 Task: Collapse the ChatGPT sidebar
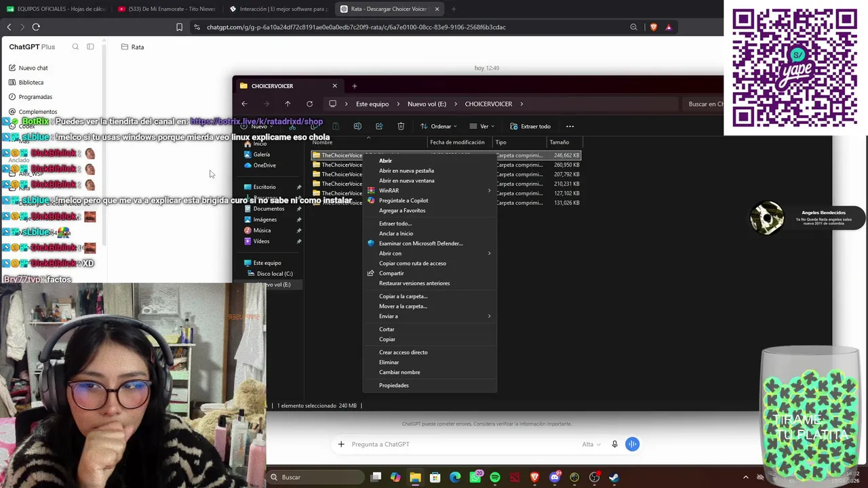point(90,47)
